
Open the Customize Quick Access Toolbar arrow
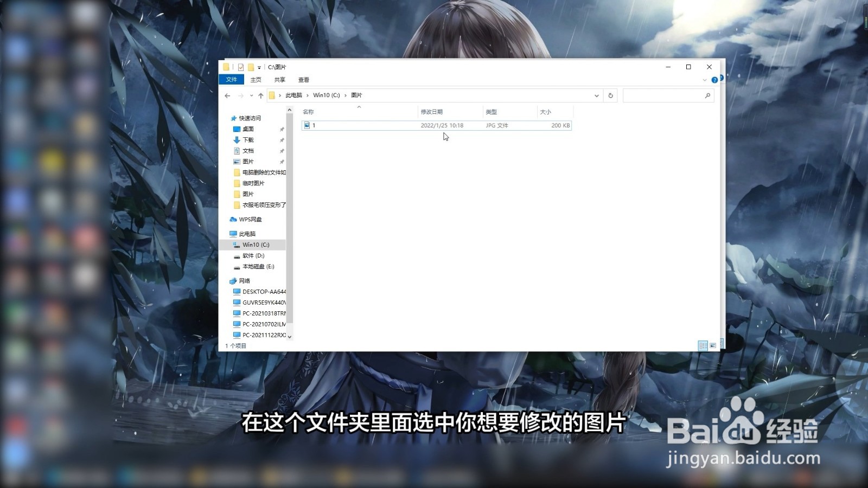[259, 67]
